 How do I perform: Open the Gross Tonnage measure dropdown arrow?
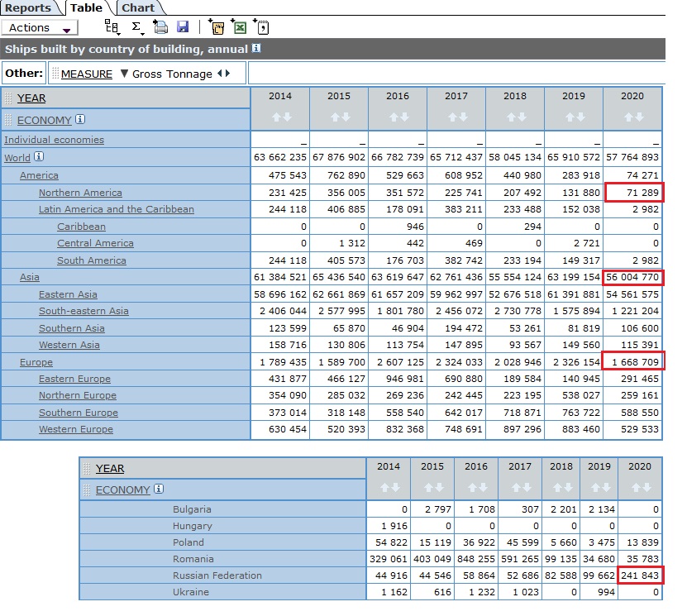[x=124, y=73]
